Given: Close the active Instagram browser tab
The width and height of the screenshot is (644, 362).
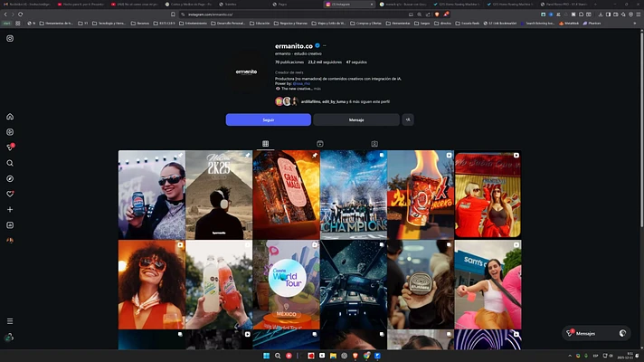Looking at the screenshot, I should 372,5.
